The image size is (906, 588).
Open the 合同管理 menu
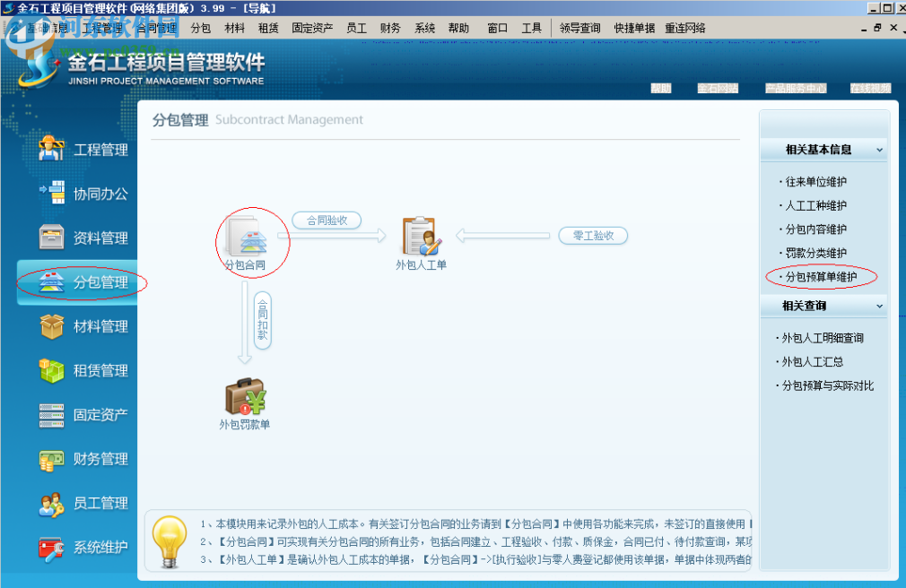pos(157,28)
